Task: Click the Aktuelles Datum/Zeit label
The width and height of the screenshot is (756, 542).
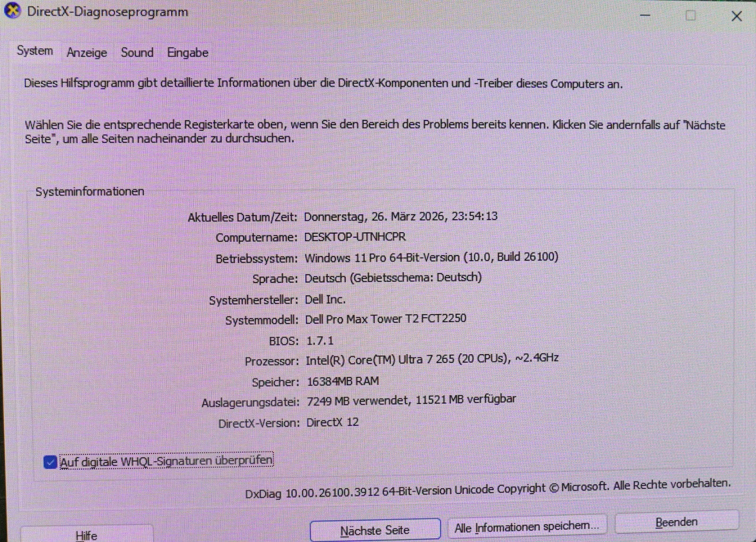Action: [x=242, y=218]
